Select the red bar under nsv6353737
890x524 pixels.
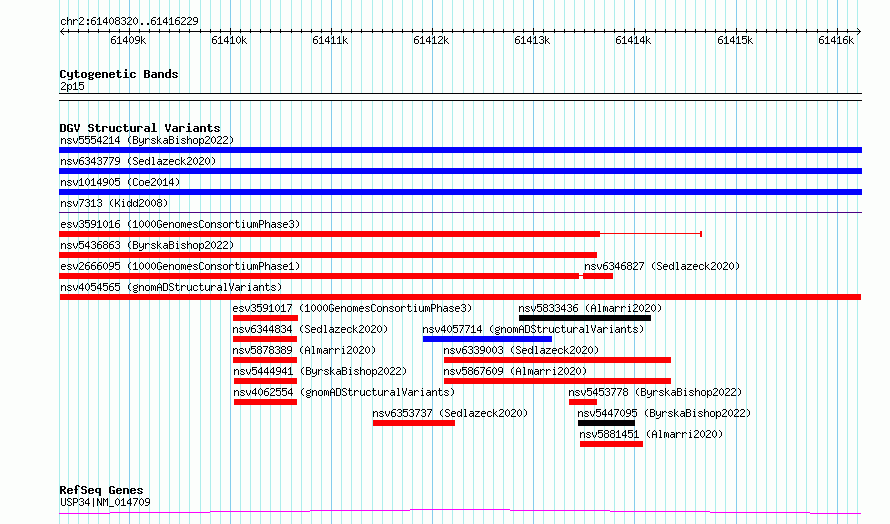click(x=414, y=423)
